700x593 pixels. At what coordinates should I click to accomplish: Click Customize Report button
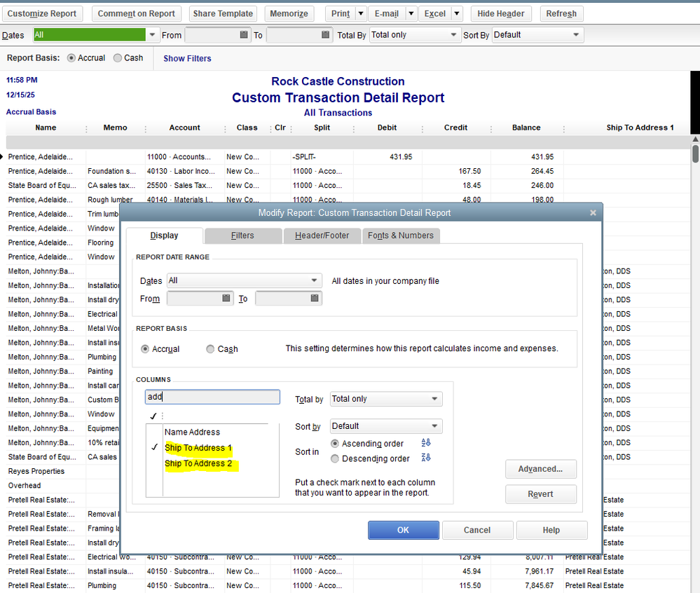click(42, 14)
